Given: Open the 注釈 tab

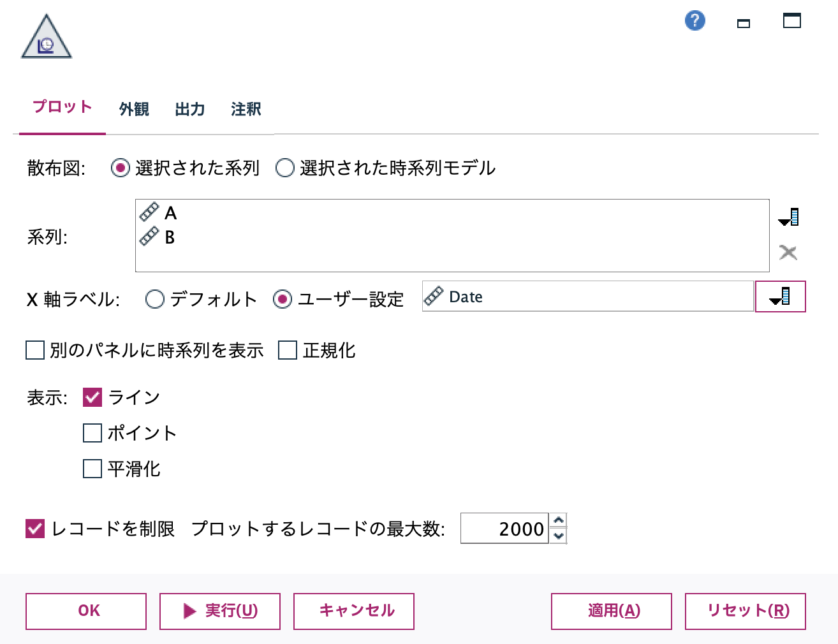Looking at the screenshot, I should pos(246,109).
